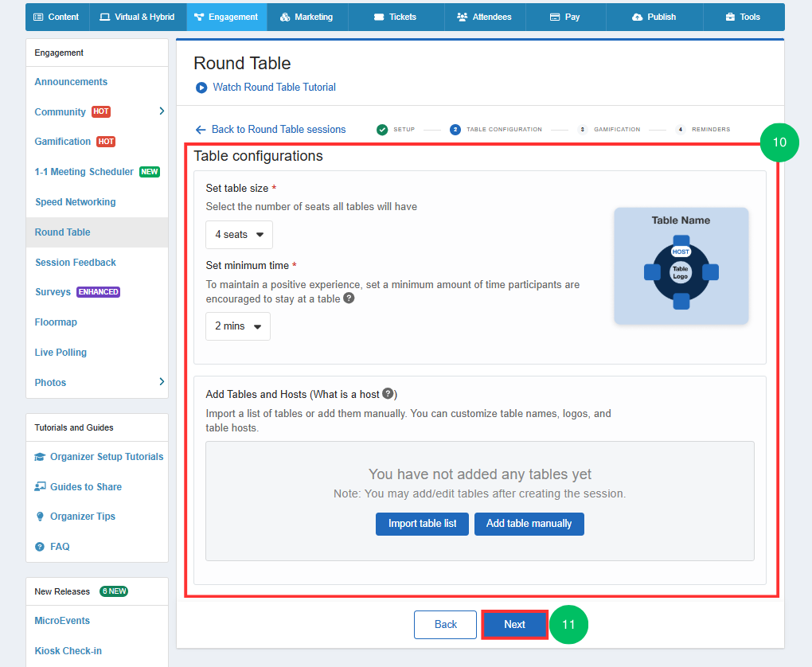Select step 2 Table Configuration indicator
The height and width of the screenshot is (667, 812).
[x=455, y=130]
